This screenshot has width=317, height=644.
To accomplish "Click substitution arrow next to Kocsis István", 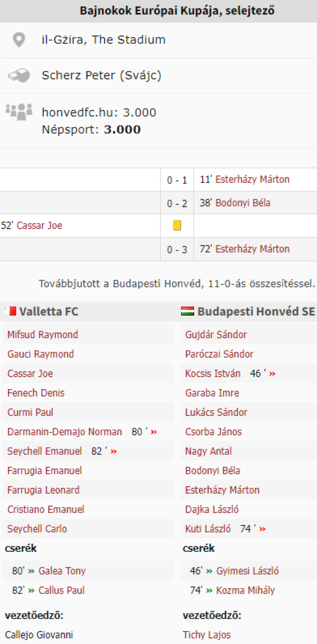I will pos(272,374).
